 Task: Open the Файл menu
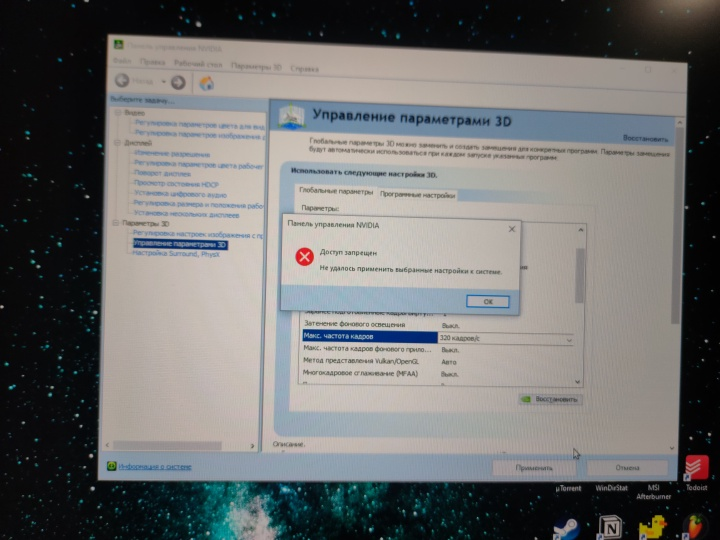122,61
